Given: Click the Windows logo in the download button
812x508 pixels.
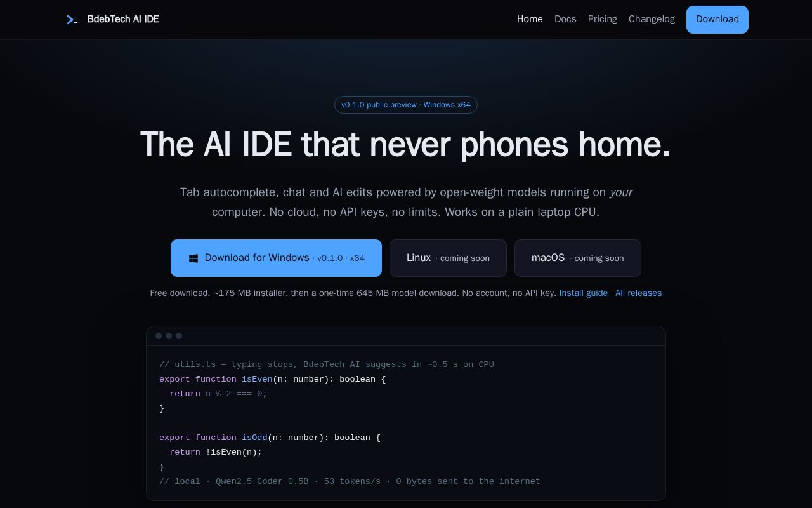Looking at the screenshot, I should coord(193,258).
